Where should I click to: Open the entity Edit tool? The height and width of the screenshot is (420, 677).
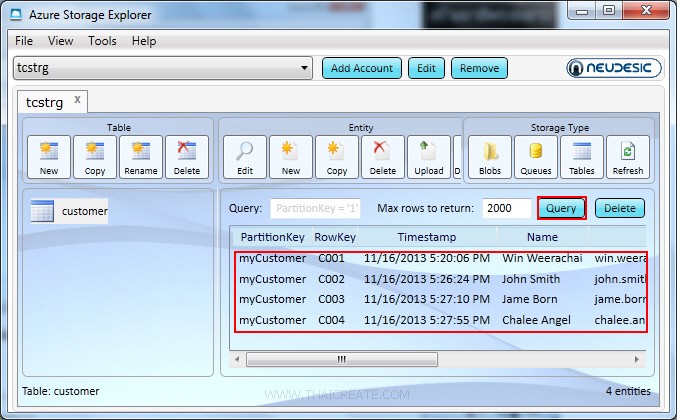click(245, 157)
